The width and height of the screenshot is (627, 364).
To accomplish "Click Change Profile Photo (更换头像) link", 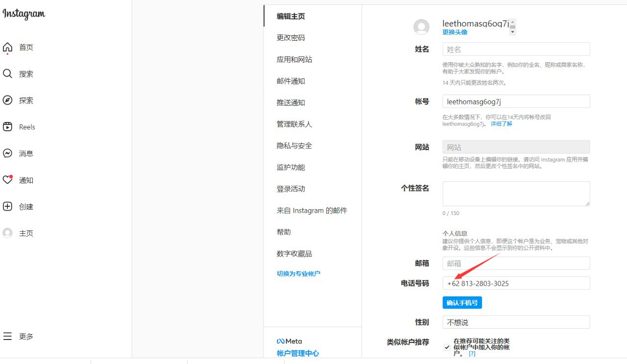I will point(455,32).
